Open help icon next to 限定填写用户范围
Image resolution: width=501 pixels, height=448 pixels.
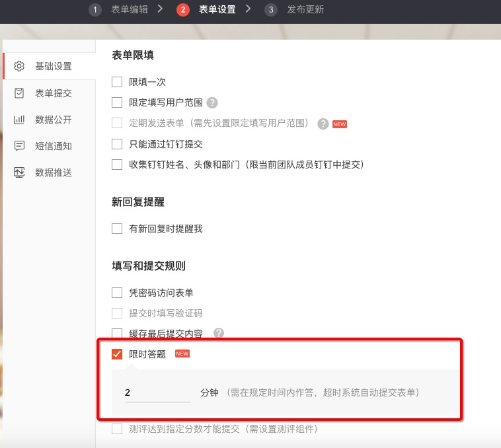click(x=212, y=103)
